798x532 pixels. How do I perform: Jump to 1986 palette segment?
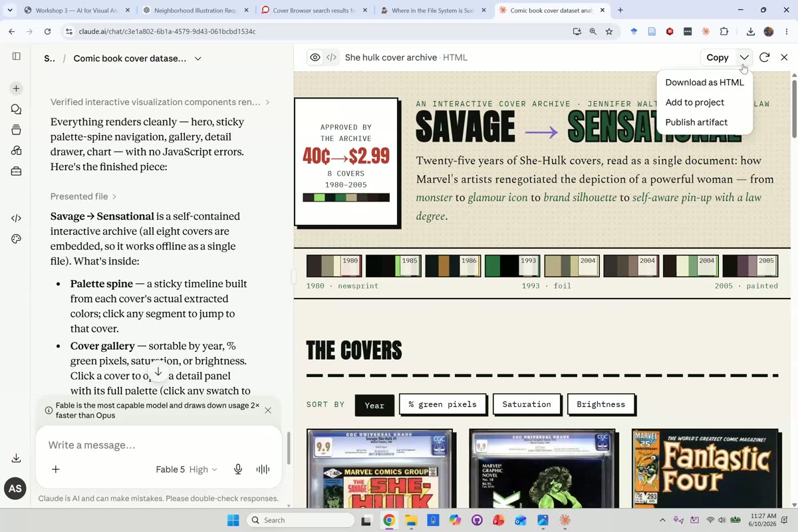coord(453,266)
